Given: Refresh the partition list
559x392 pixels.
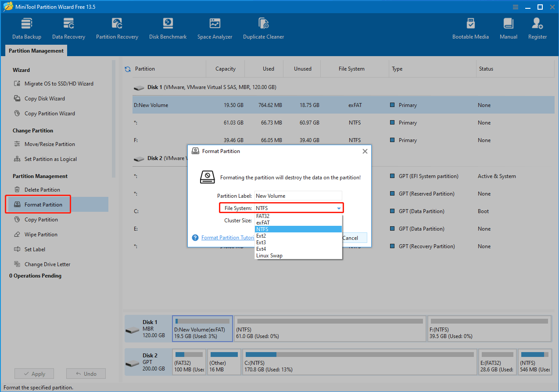Looking at the screenshot, I should point(127,68).
